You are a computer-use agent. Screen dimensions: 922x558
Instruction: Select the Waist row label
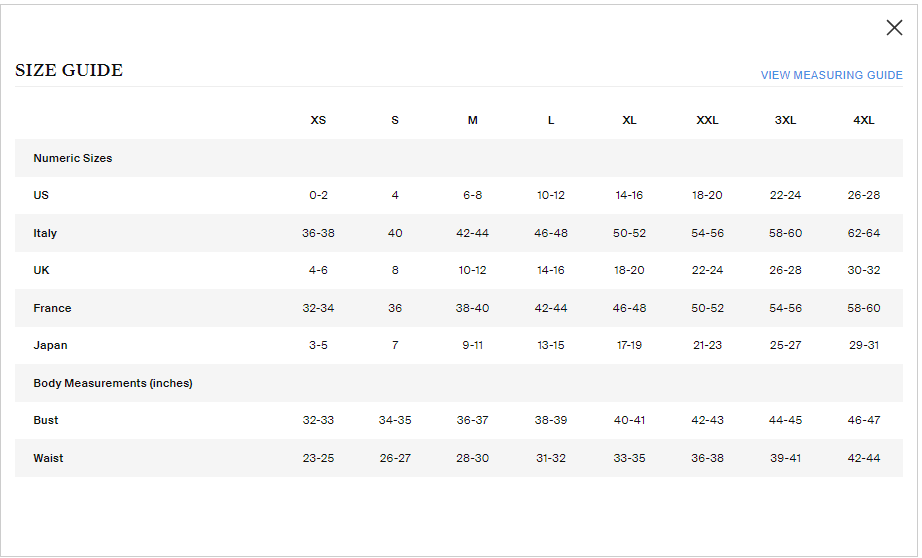(48, 458)
